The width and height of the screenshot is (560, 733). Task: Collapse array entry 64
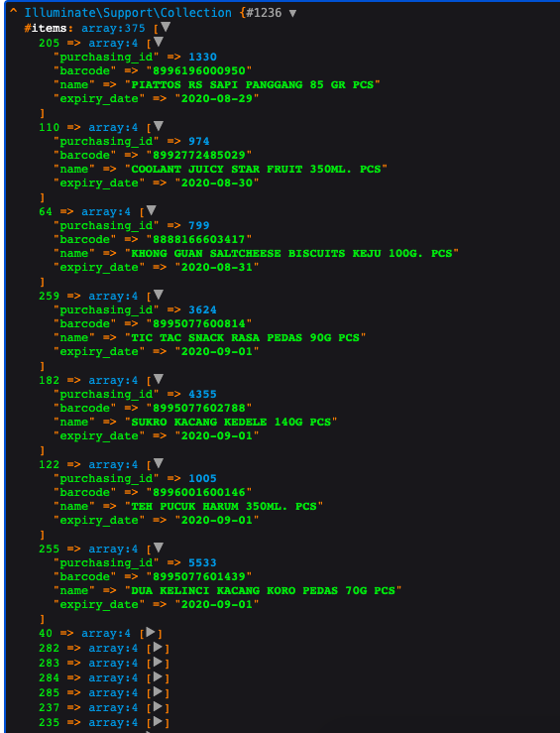coord(151,210)
